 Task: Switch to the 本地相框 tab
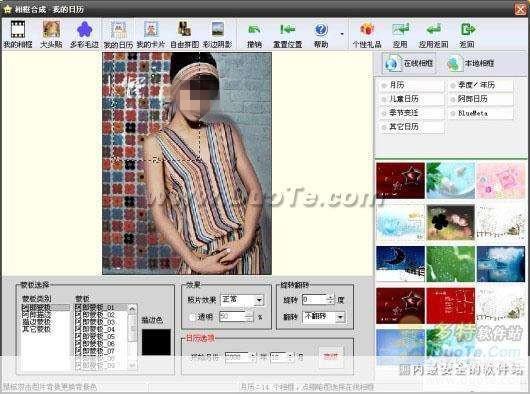tap(471, 63)
